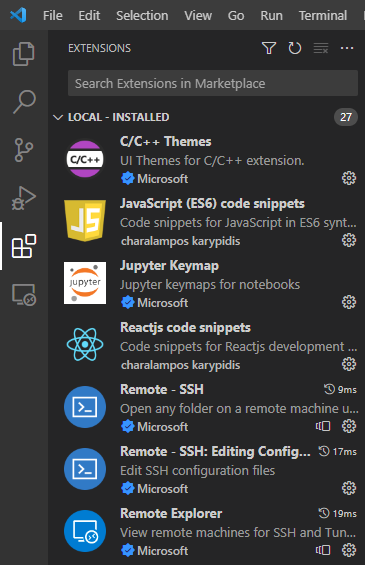Image resolution: width=365 pixels, height=565 pixels.
Task: Click charalampos karypidis under JavaScript snippets
Action: coord(181,241)
